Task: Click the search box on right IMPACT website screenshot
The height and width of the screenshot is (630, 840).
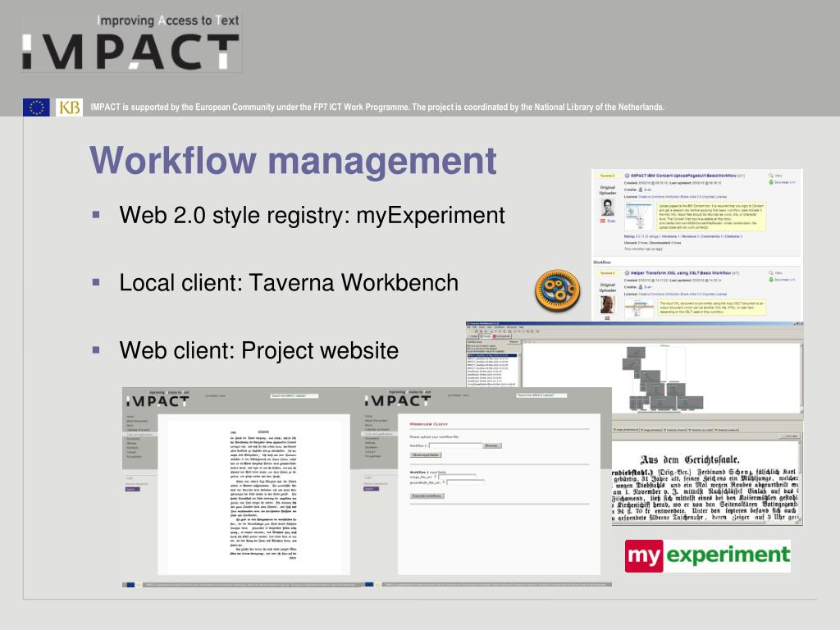Action: tap(541, 395)
